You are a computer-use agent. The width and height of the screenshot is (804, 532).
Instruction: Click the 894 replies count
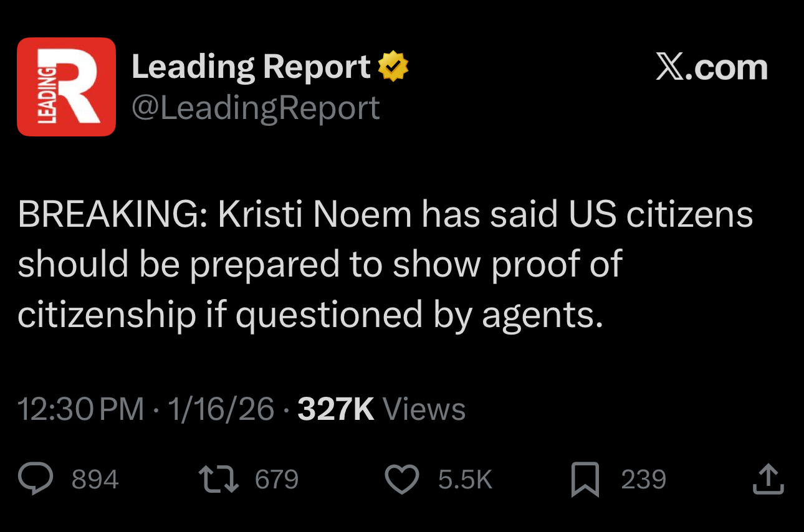point(95,480)
